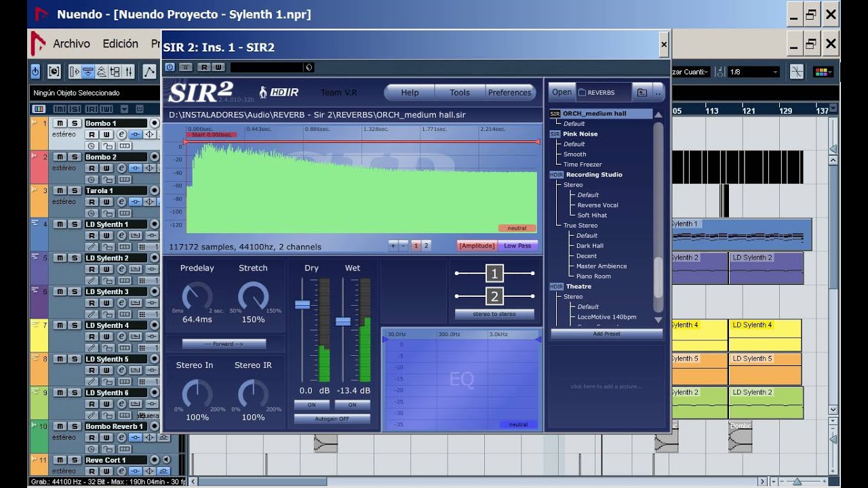Click the Open button in SIR2 browser
The image size is (868, 488).
pyautogui.click(x=561, y=92)
